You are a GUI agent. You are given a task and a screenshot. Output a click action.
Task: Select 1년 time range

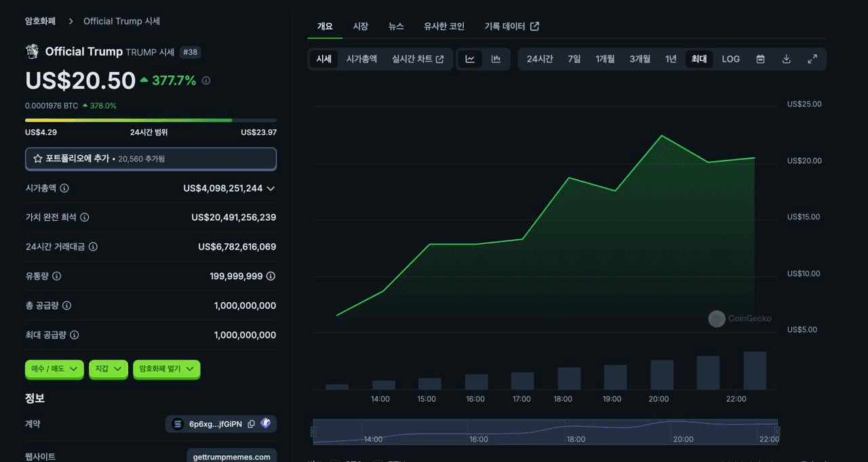point(671,59)
